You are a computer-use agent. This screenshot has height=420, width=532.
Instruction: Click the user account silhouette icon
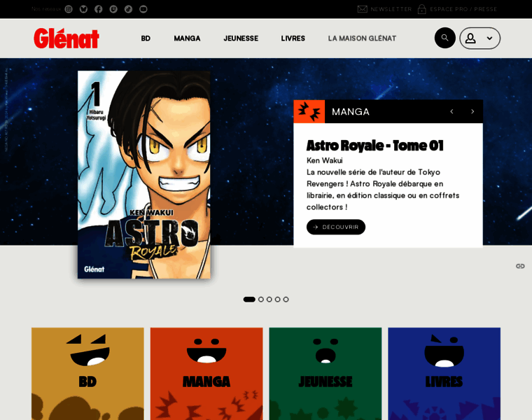click(470, 38)
